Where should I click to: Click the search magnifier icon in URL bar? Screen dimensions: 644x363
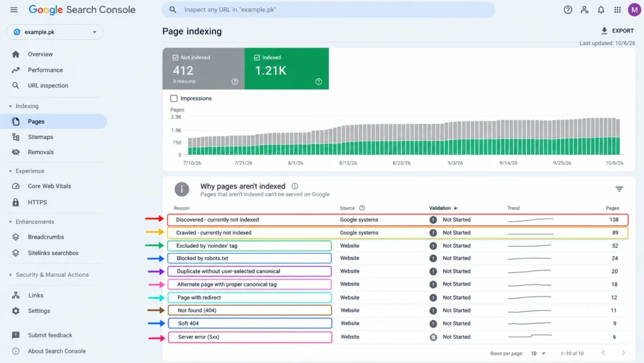(x=173, y=9)
